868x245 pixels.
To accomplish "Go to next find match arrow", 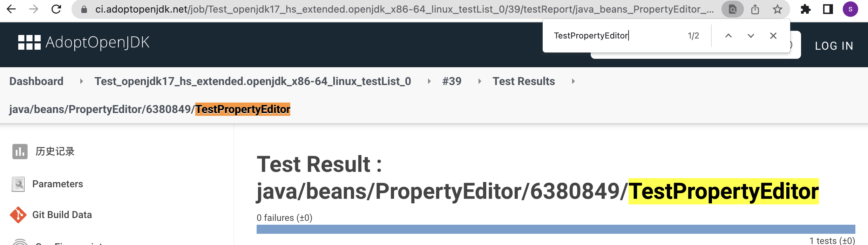I will [751, 36].
